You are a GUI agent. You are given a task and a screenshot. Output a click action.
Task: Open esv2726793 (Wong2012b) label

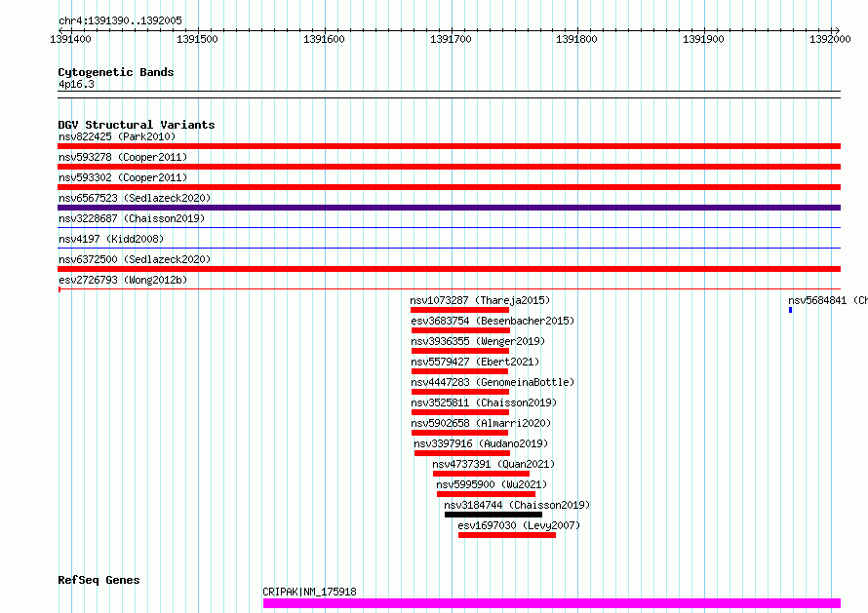tap(123, 280)
